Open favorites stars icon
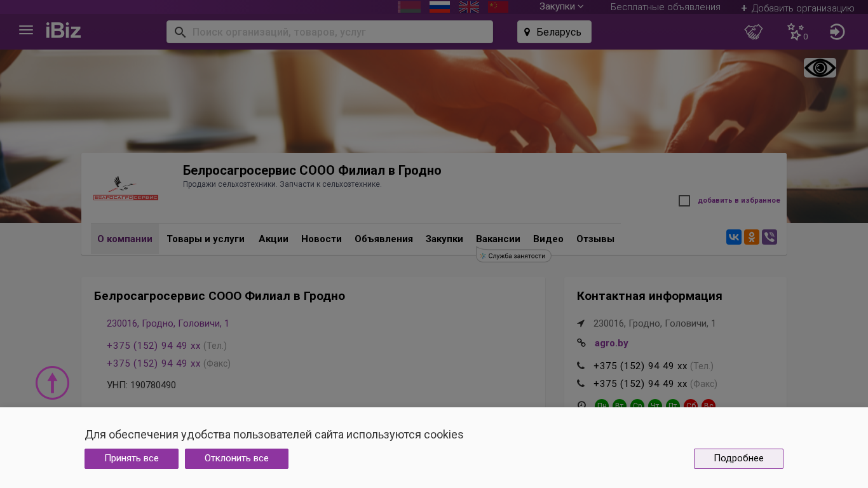Image resolution: width=868 pixels, height=488 pixels. click(796, 32)
